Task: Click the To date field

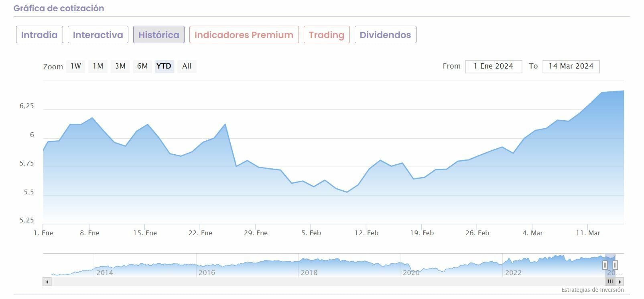Action: [x=571, y=67]
